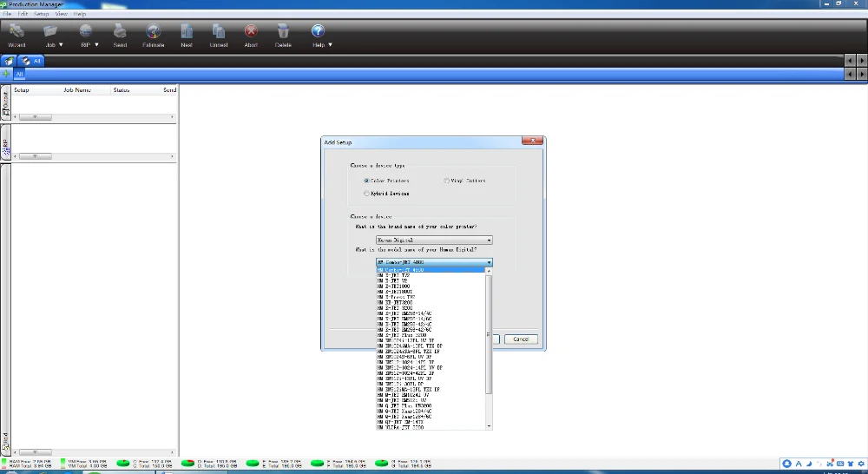Click the Nest toolbar icon
The width and height of the screenshot is (868, 474).
pyautogui.click(x=187, y=31)
